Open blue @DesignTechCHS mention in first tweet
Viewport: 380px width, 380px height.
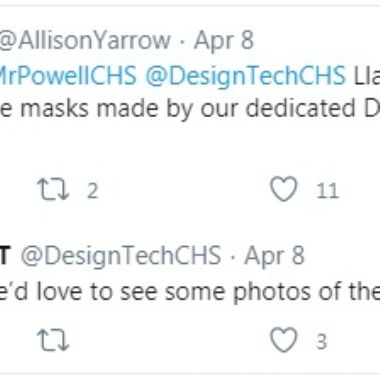point(245,76)
